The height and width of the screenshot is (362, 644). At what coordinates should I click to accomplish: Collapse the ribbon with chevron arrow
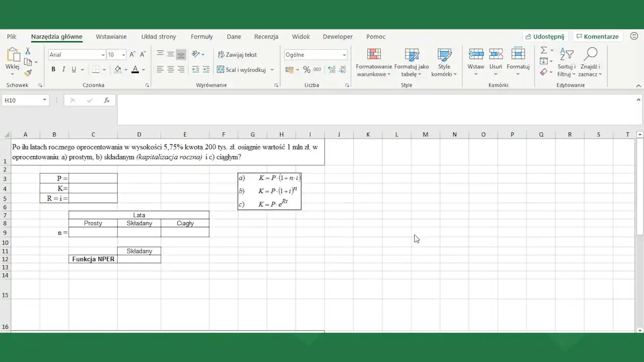(638, 85)
